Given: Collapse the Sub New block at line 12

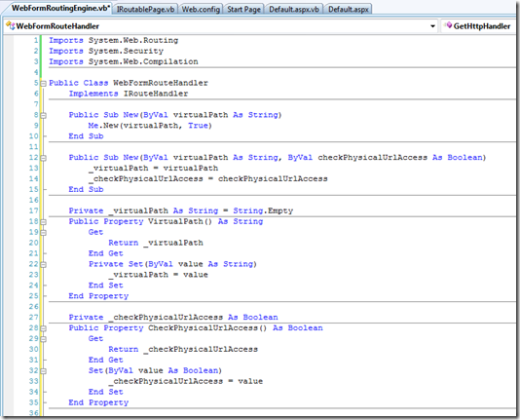Looking at the screenshot, I should point(43,158).
